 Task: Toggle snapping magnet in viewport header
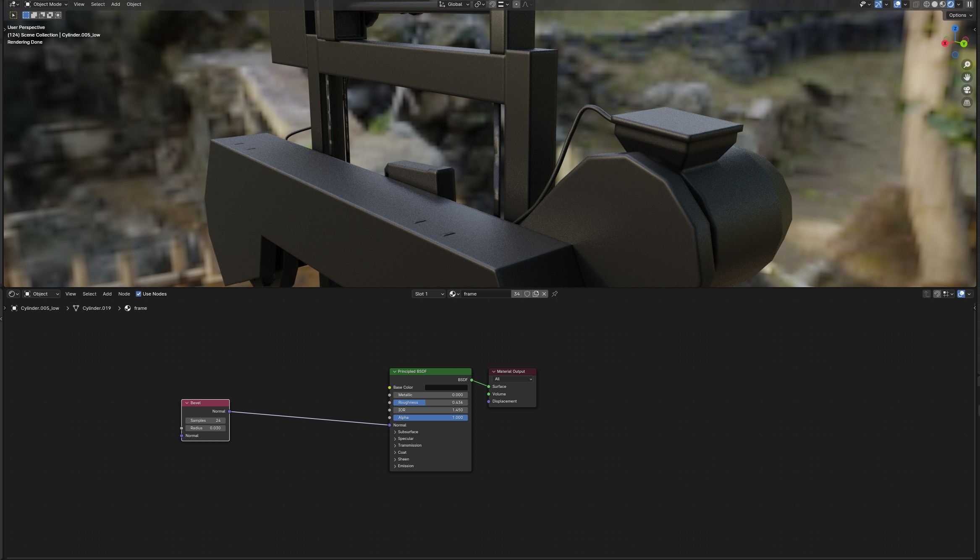click(x=493, y=4)
